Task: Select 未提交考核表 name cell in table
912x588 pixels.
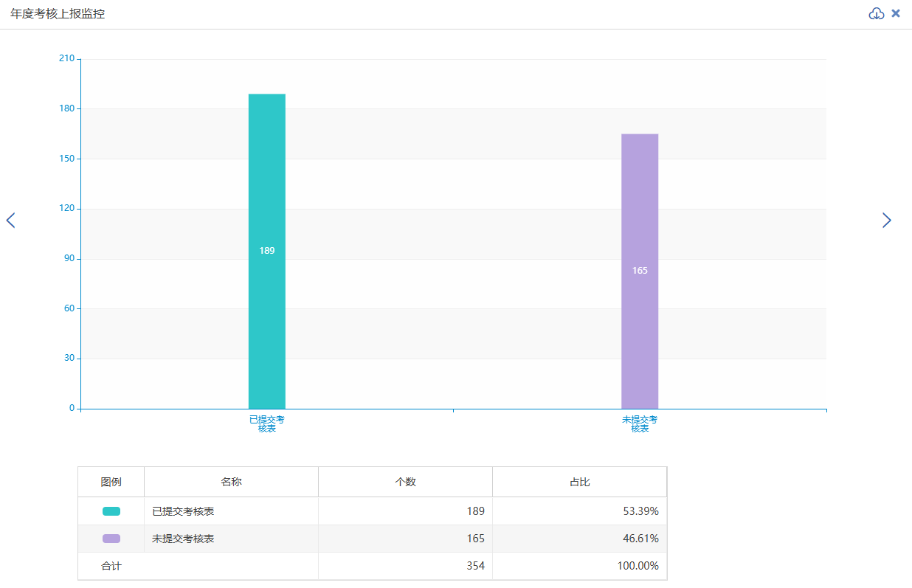Action: [183, 539]
